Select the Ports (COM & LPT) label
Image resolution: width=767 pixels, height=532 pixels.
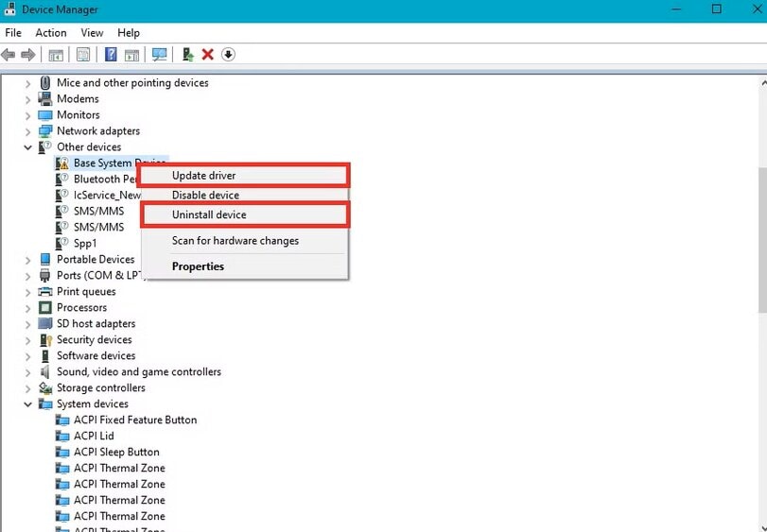click(100, 276)
